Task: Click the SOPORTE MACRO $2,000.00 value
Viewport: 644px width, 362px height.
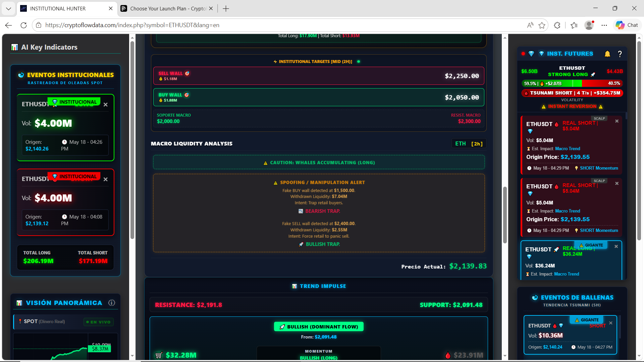Action: click(x=168, y=121)
